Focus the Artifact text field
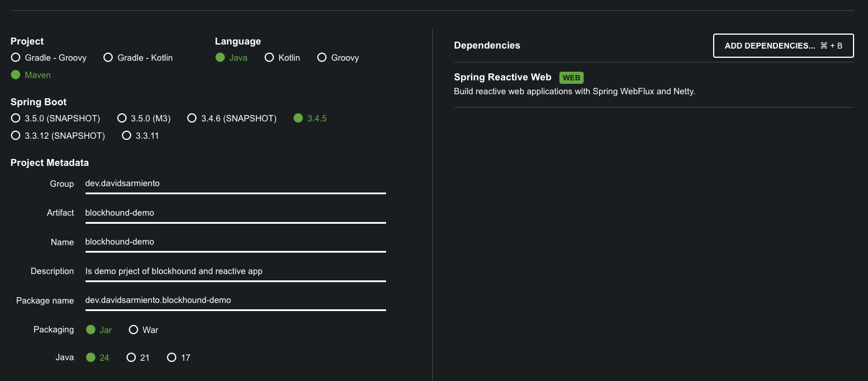 [x=235, y=213]
